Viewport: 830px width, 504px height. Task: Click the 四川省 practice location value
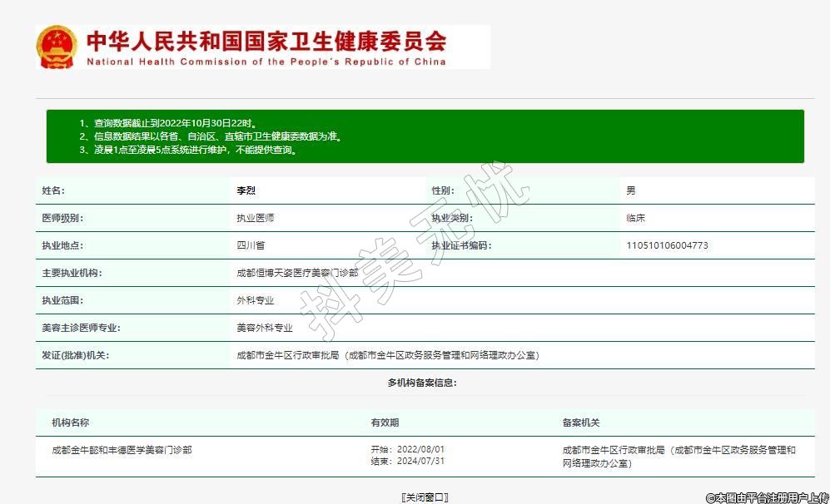point(251,245)
